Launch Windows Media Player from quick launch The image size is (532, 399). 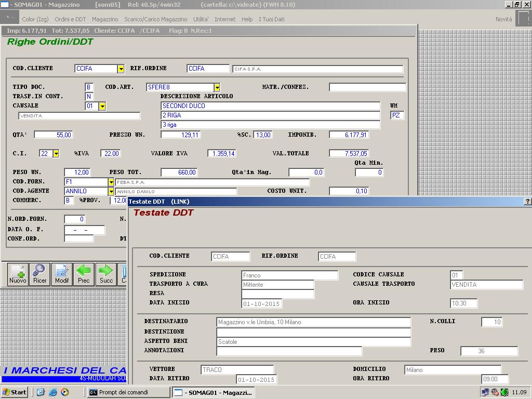click(x=65, y=392)
